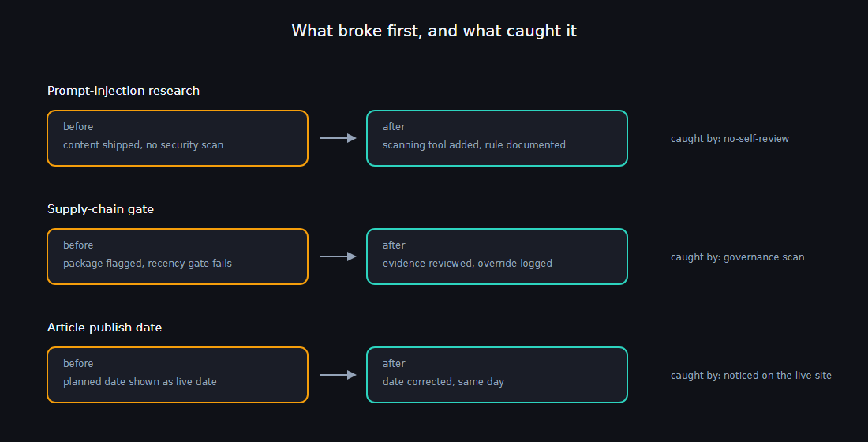Select the 'date corrected, same day' box
Screen dimensions: 868x442
497,375
